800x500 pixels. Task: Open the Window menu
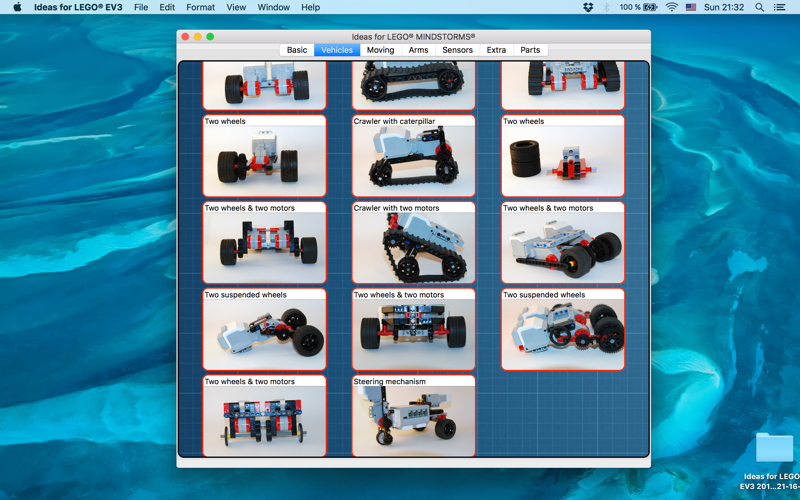tap(273, 7)
